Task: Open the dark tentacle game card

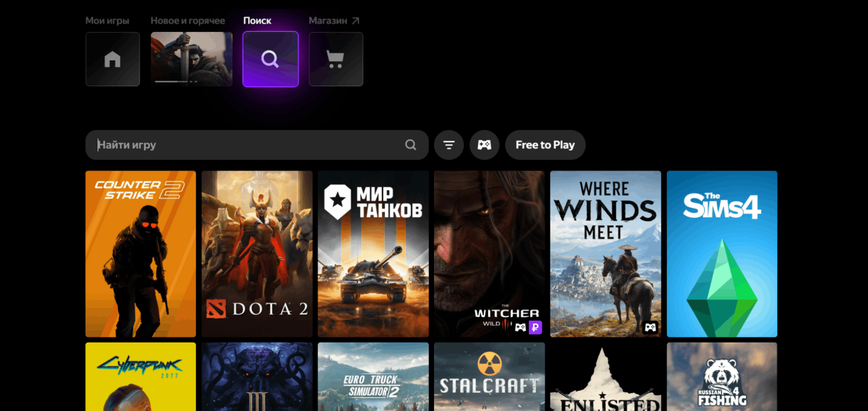Action: click(257, 377)
